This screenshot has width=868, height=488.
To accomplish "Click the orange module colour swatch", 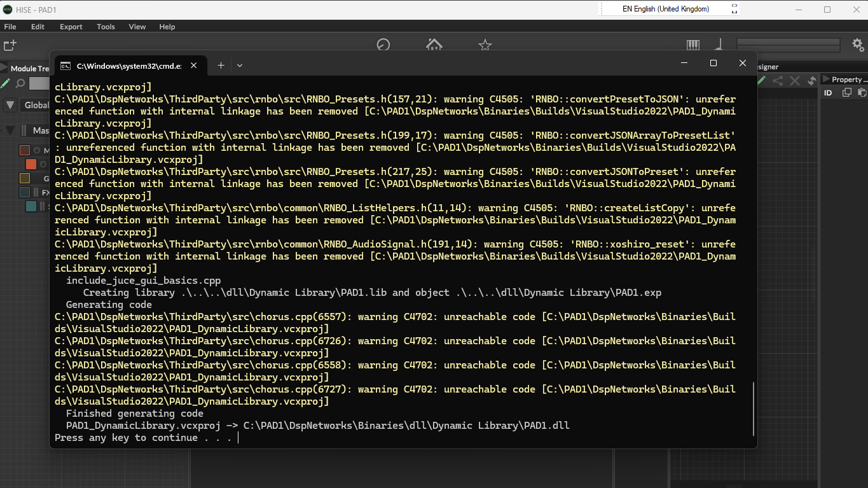I will 31,164.
